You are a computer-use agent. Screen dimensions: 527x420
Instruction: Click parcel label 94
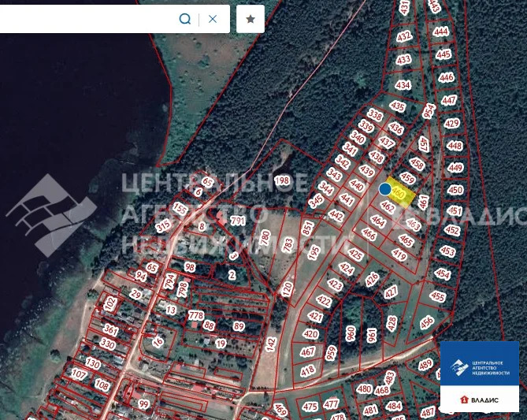[x=141, y=276]
